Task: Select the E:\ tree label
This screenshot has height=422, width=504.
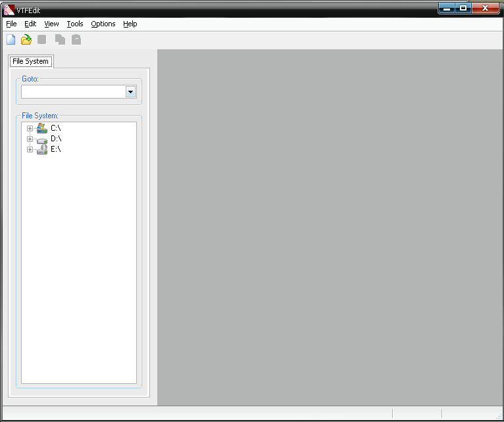Action: pos(56,149)
